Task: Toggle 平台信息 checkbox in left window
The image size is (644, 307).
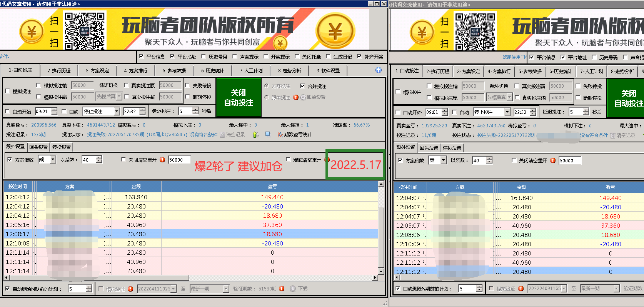Action: [x=141, y=56]
